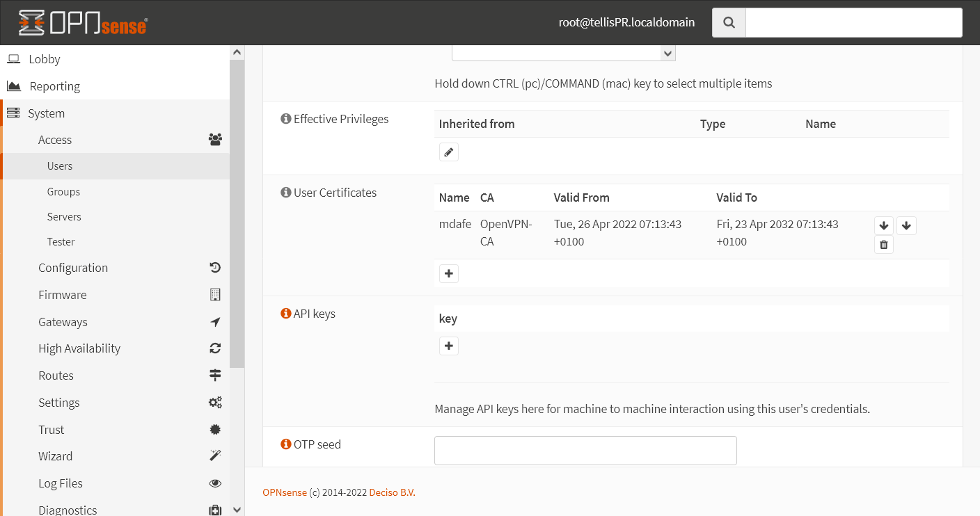Open the Tester page
Screen dimensions: 980x516
click(x=61, y=241)
